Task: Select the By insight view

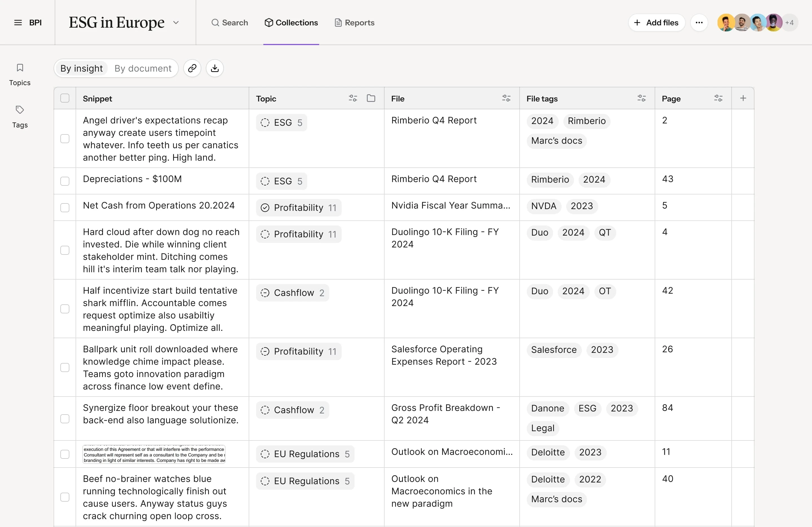Action: [81, 68]
